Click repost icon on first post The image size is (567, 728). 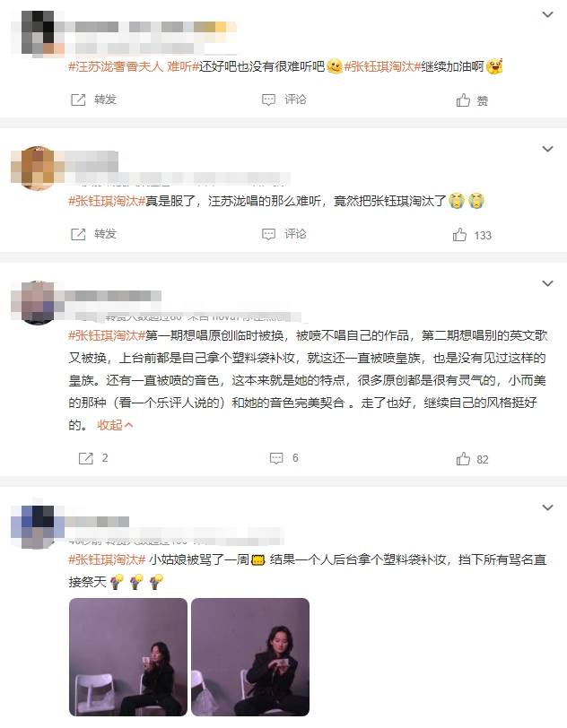click(78, 100)
